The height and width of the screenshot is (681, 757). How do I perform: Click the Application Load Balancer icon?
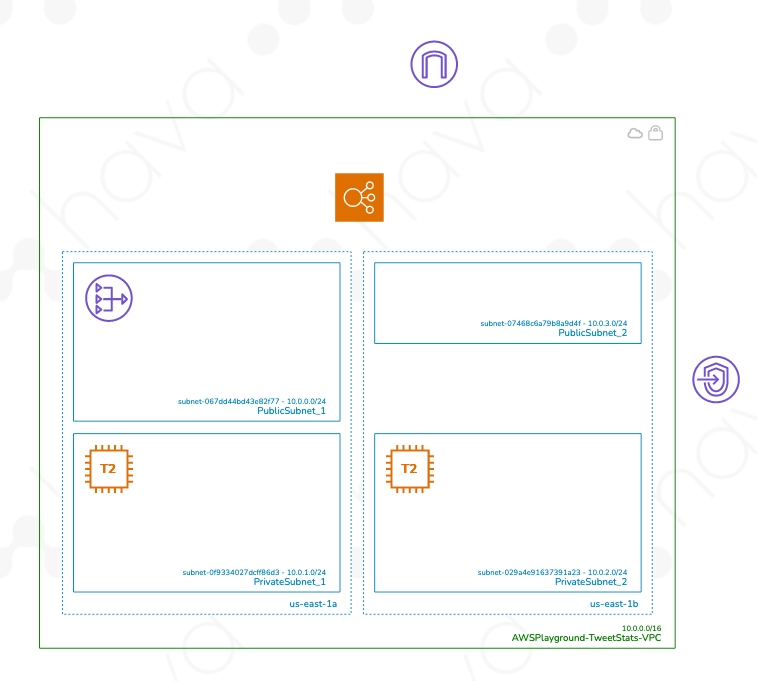click(359, 197)
